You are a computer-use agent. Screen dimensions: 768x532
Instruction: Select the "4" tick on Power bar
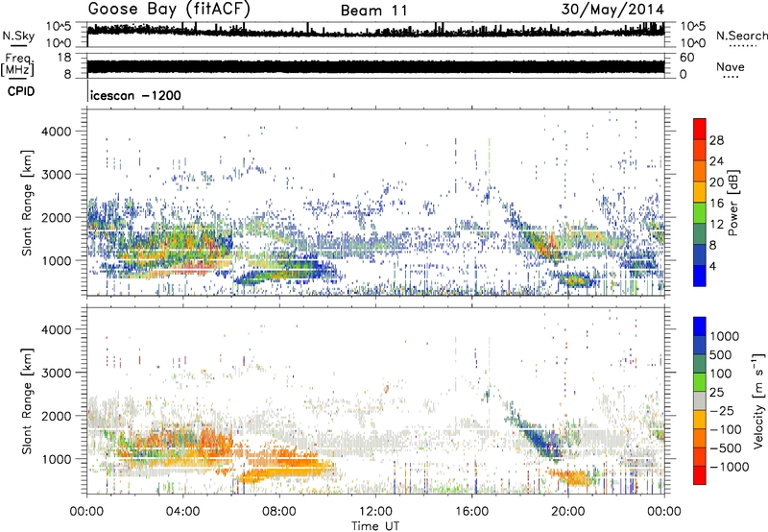point(713,266)
